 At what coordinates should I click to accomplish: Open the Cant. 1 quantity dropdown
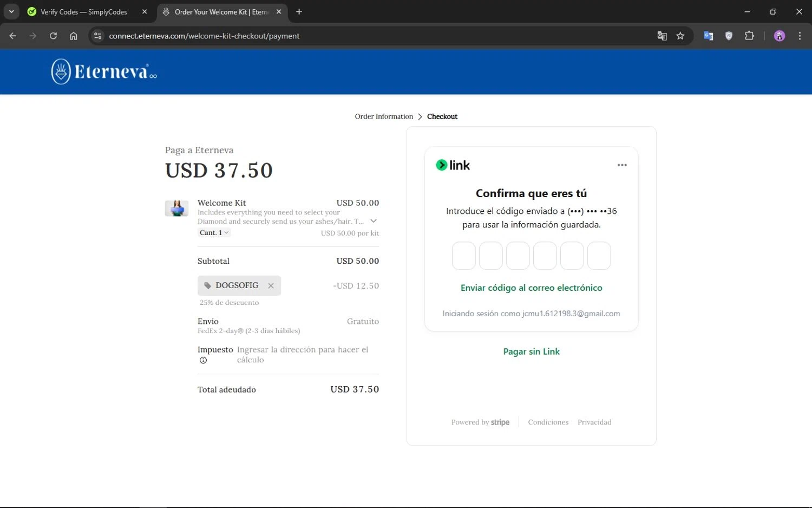(x=214, y=232)
